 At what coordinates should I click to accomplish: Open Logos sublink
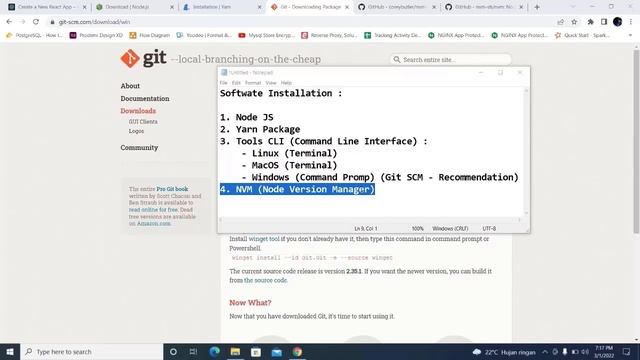point(136,131)
